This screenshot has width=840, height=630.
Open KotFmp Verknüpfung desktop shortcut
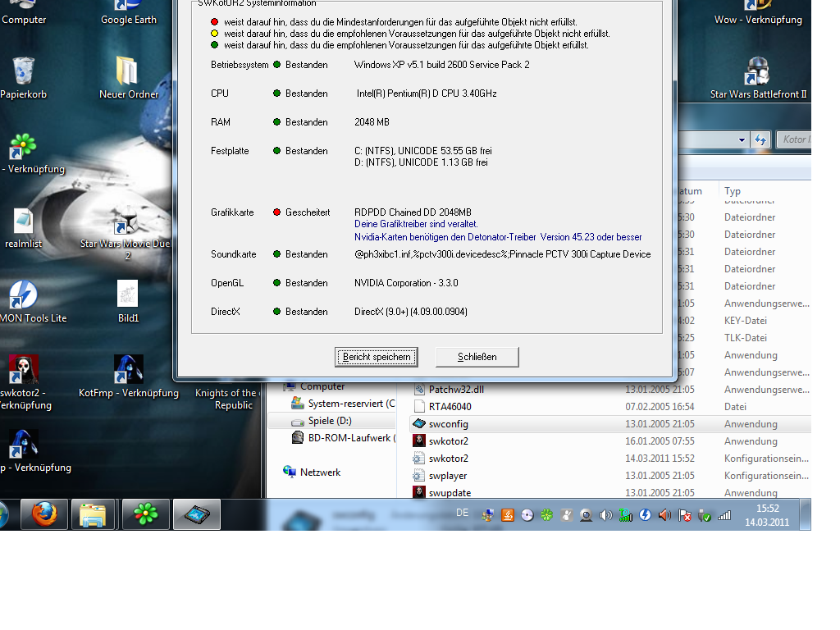coord(129,377)
